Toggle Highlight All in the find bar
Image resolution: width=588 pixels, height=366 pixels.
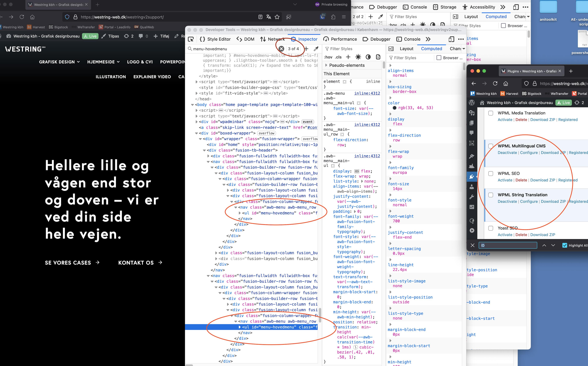pos(564,245)
